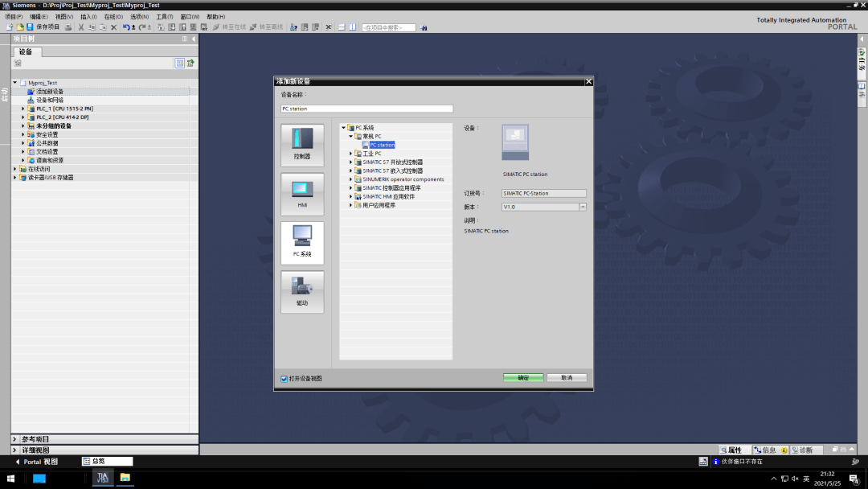Select the HMI category button
This screenshot has width=868, height=489.
302,194
